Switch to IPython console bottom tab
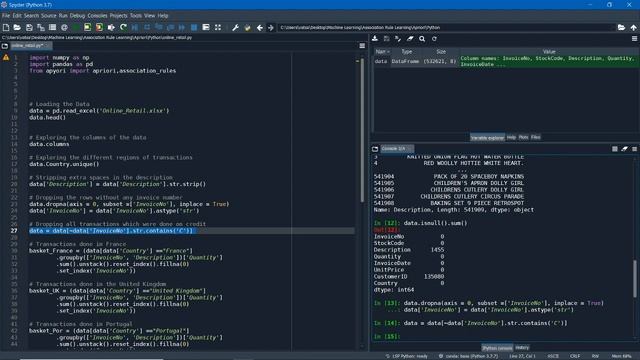This screenshot has height=360, width=640. (497, 348)
